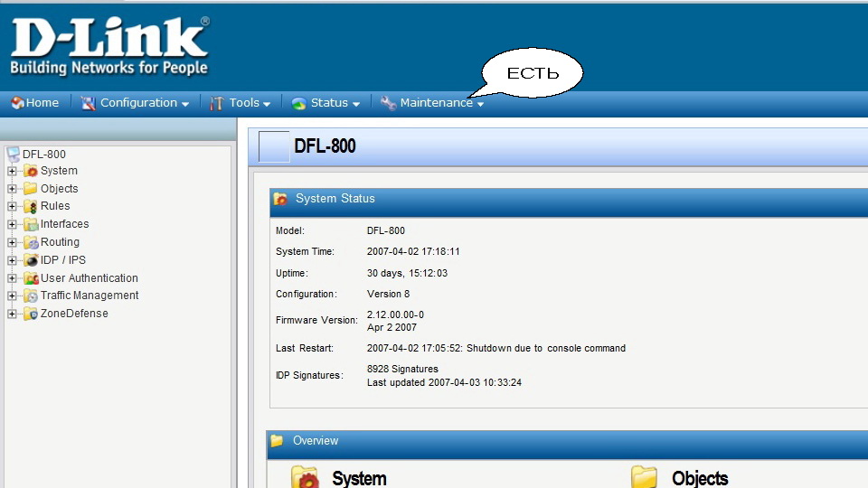Click the IDP / IPS bomb icon
Image resolution: width=868 pixels, height=488 pixels.
[x=31, y=260]
